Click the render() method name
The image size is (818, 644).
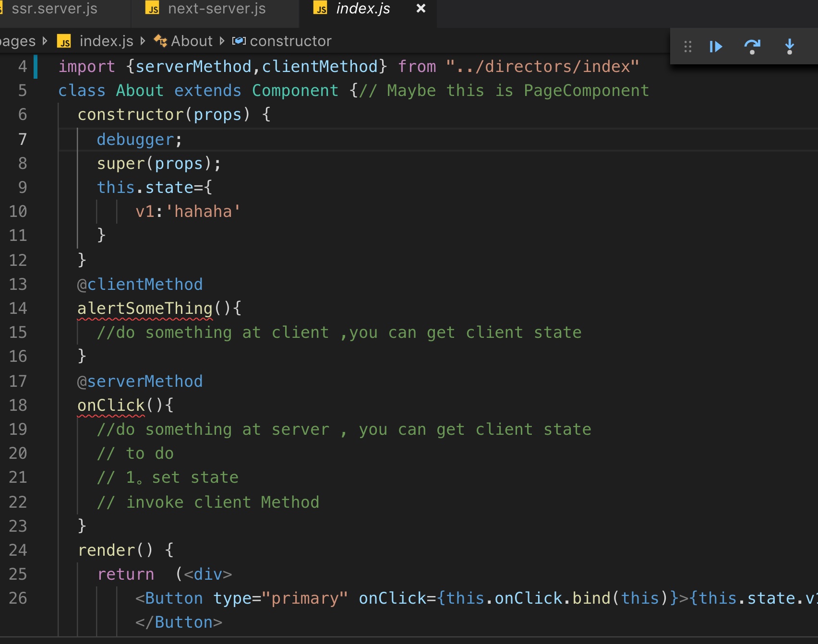click(x=106, y=550)
